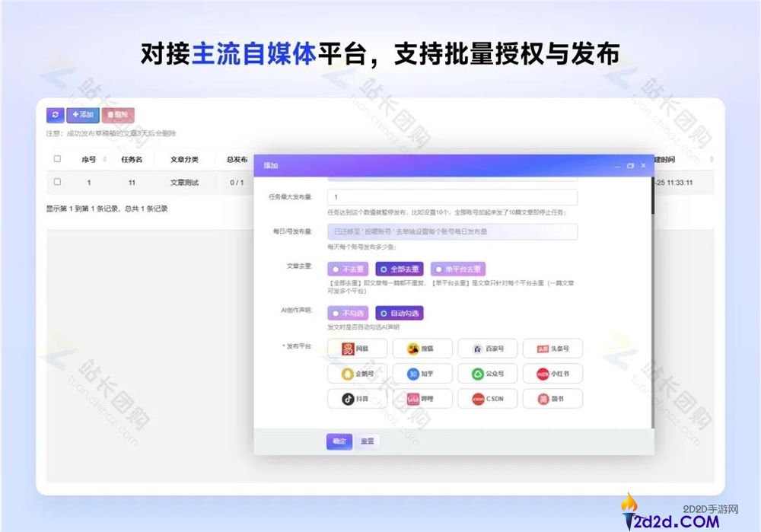Choose the 百家号 platform

[487, 349]
